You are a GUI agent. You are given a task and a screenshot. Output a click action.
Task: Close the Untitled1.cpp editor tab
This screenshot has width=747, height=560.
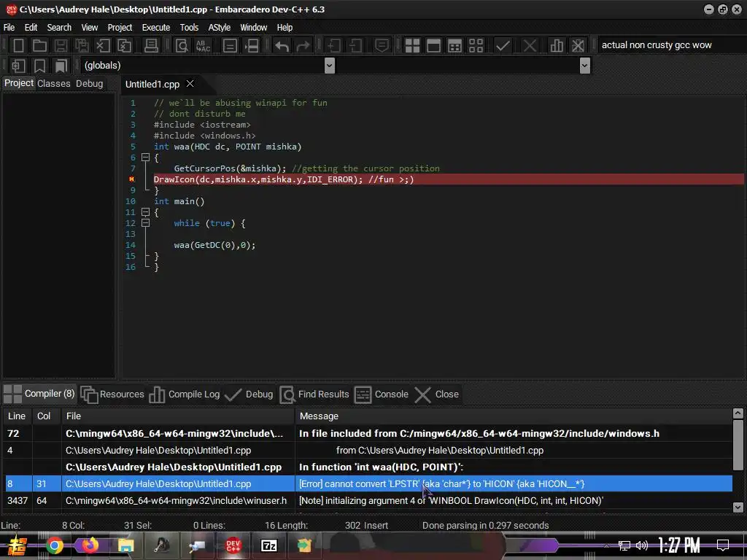click(190, 83)
